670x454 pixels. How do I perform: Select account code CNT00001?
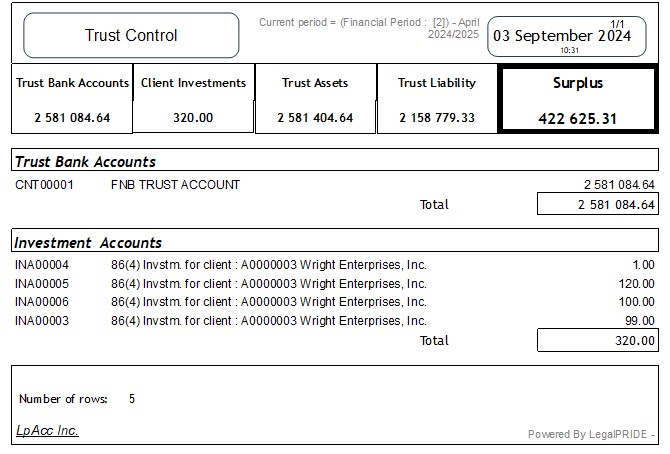(42, 185)
